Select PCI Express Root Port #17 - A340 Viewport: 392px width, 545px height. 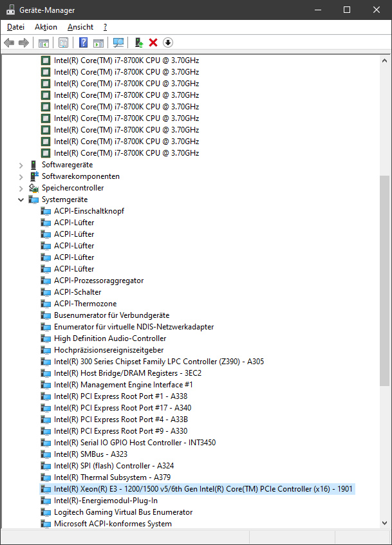pos(123,408)
